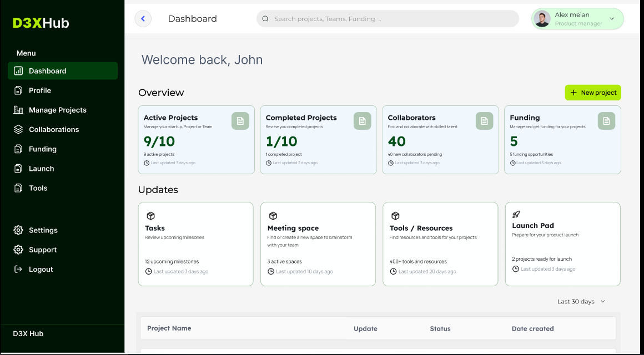Click the document icon on Collaborators card
Screen dimensions: 644x355
click(484, 121)
